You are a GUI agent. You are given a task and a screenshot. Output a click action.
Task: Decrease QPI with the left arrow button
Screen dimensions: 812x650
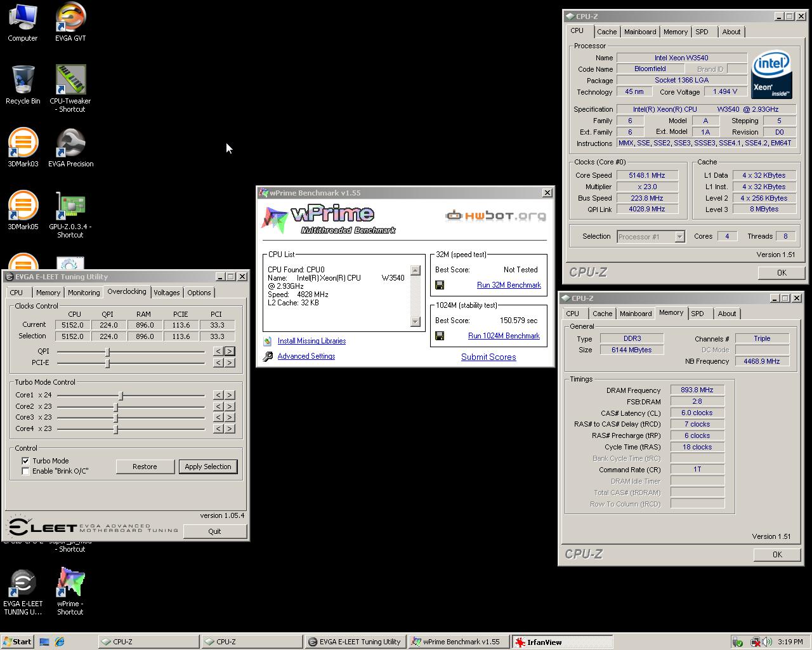tap(218, 351)
